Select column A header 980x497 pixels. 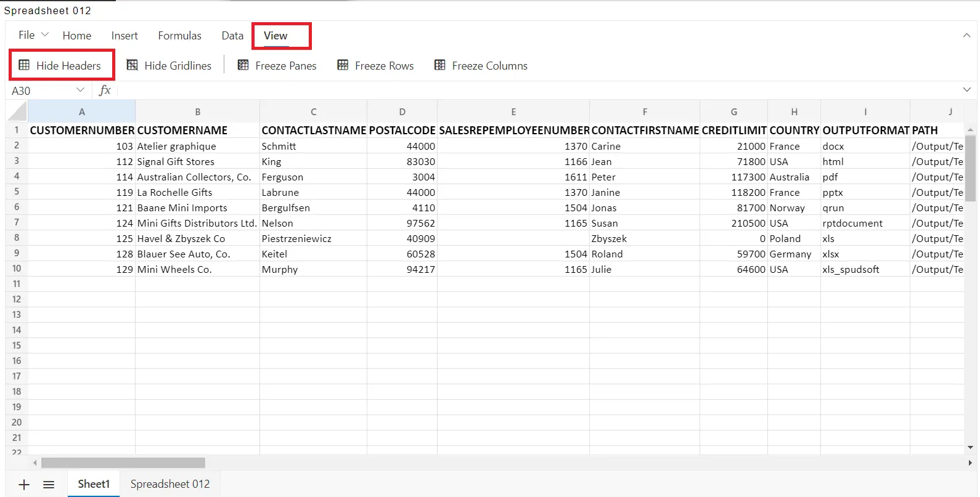[x=82, y=111]
